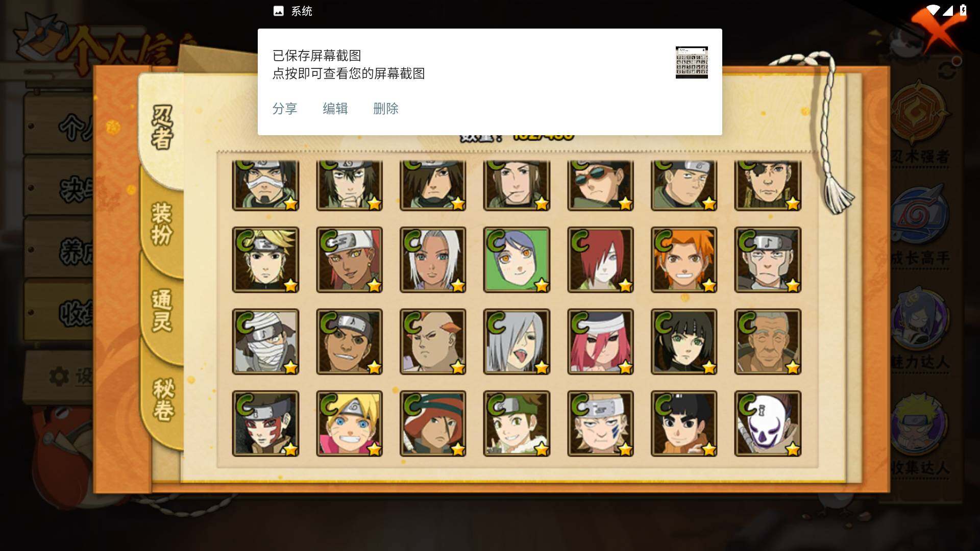Select the green-hooded orange-eyed ninja portrait

(x=517, y=260)
